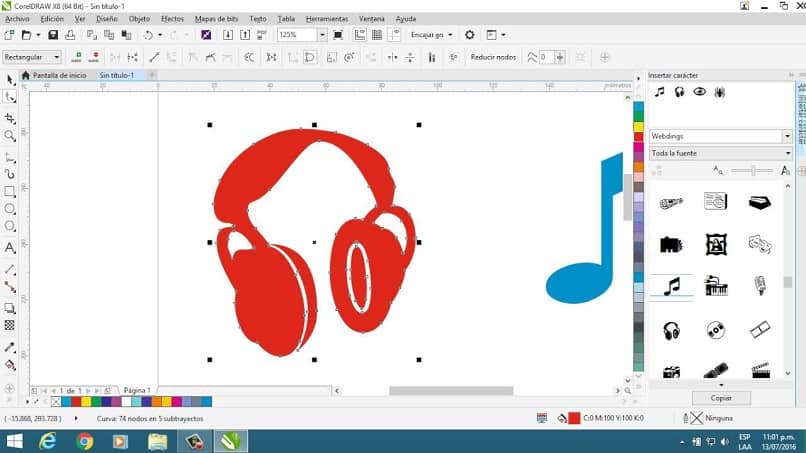Select the Ellipse tool in toolbox

point(10,209)
